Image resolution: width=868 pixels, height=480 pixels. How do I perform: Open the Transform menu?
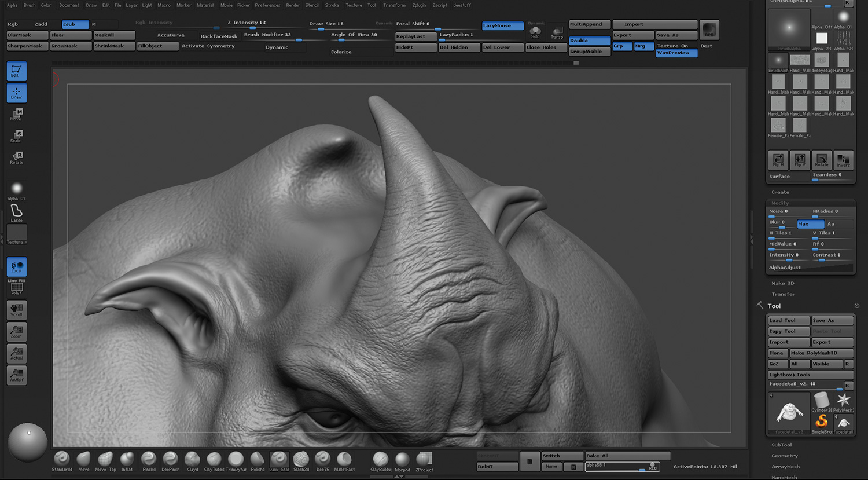click(x=394, y=5)
